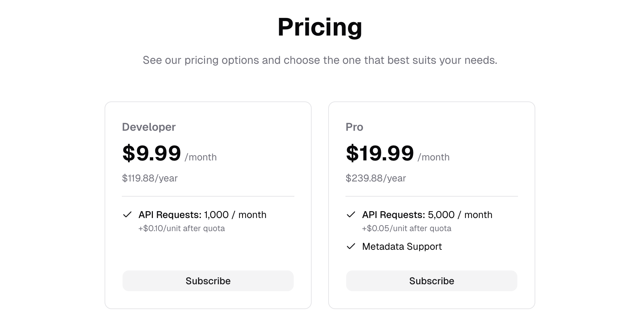Click the $9.99 monthly price
Image resolution: width=644 pixels, height=336 pixels.
[x=152, y=154]
